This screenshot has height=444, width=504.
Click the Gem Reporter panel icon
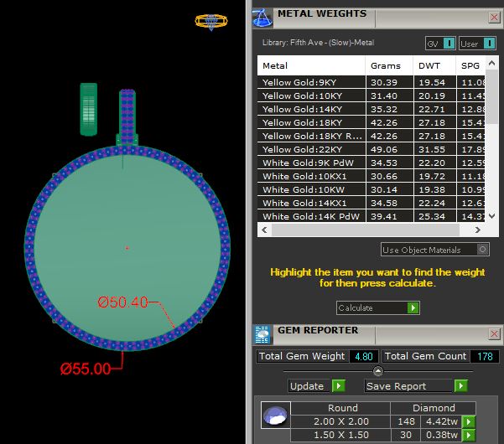pos(262,333)
